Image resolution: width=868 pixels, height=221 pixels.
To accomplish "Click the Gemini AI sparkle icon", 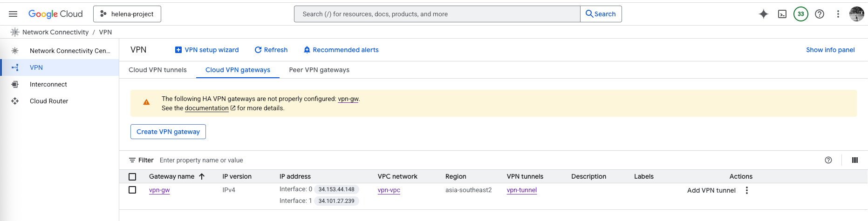I will (x=763, y=14).
